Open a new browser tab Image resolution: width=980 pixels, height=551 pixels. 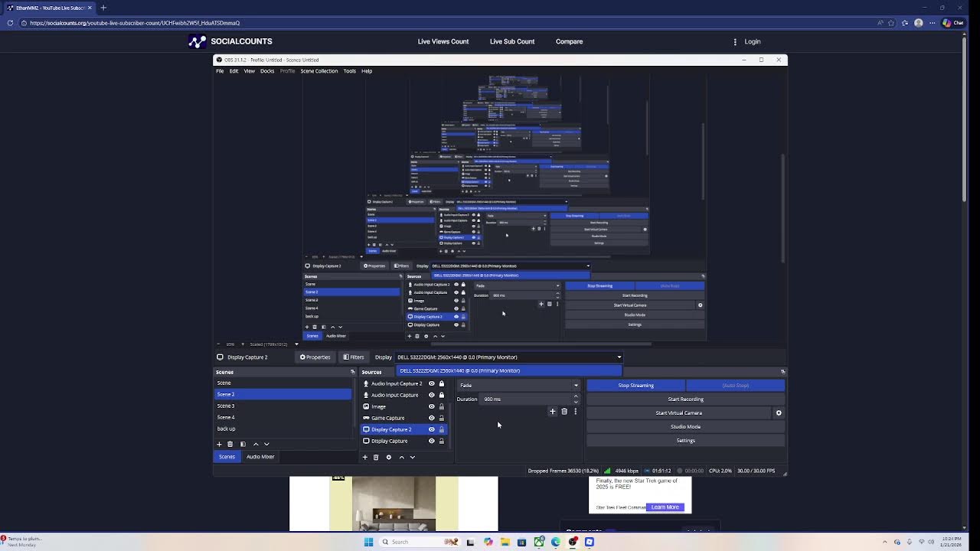[x=103, y=8]
